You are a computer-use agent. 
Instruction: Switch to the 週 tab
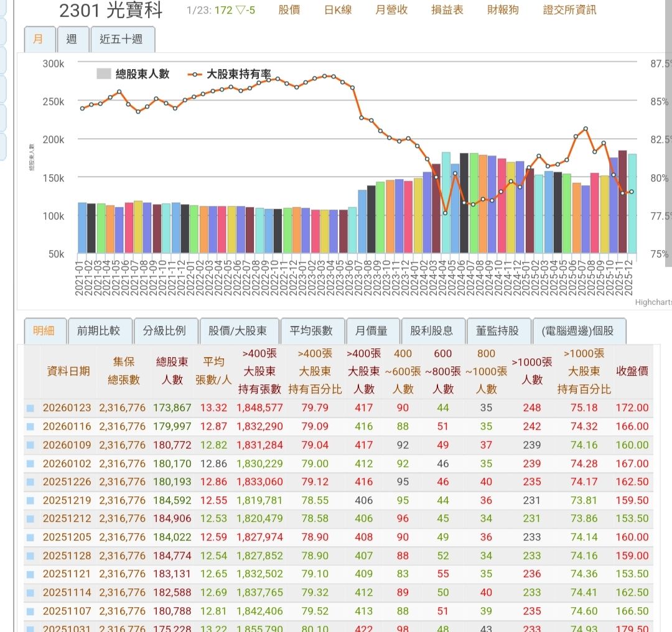point(73,39)
